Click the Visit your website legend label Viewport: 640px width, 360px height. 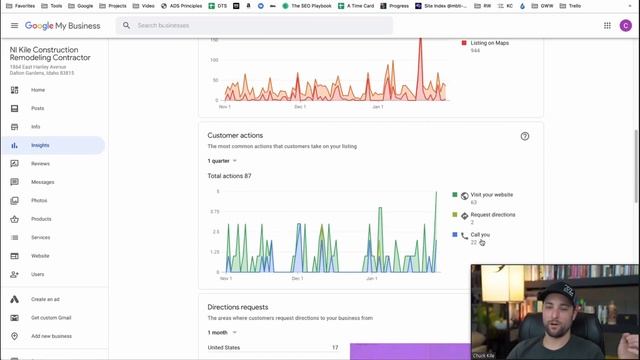point(492,195)
